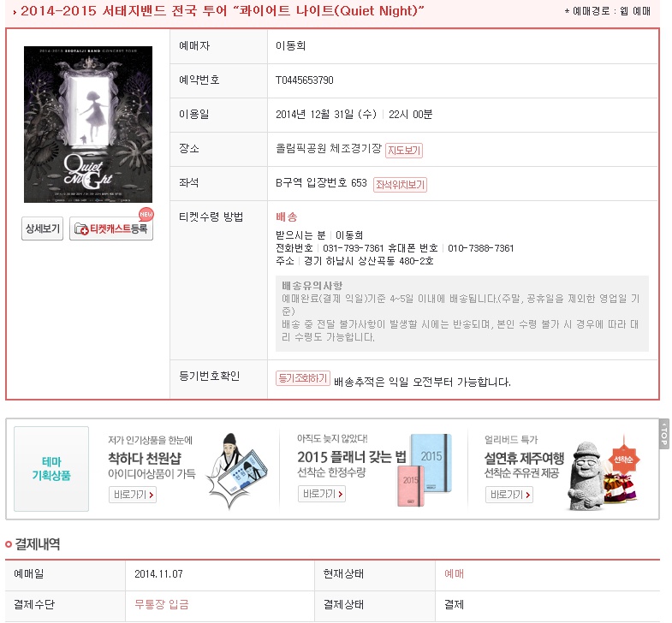Open the 테마 기획상품 box
672x623 pixels.
pyautogui.click(x=51, y=469)
